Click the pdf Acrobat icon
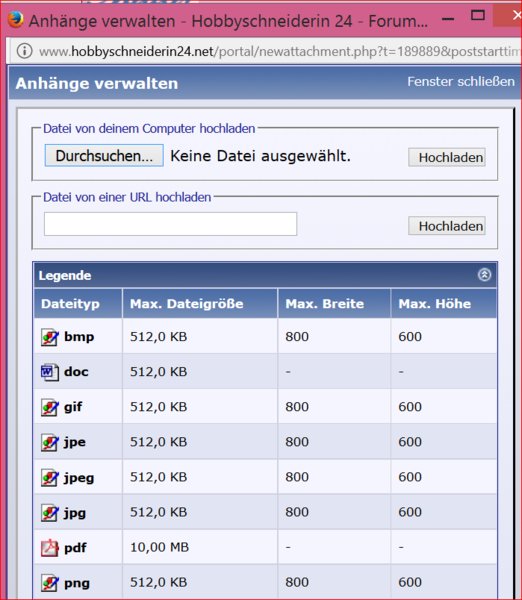 [50, 548]
